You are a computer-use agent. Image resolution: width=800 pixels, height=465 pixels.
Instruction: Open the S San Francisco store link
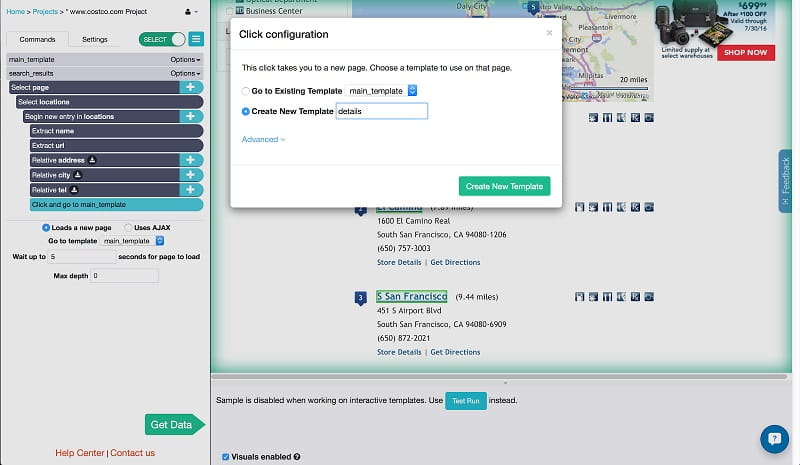pos(412,297)
